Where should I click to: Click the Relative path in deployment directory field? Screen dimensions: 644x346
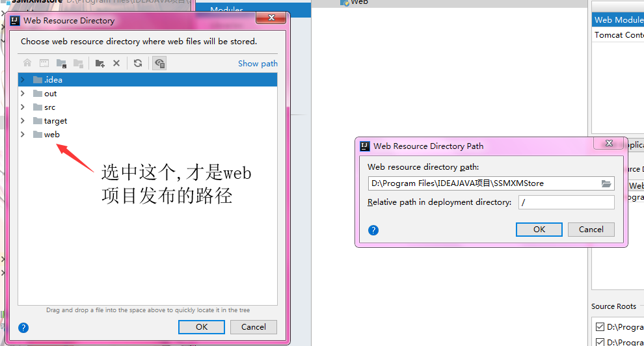click(x=567, y=202)
